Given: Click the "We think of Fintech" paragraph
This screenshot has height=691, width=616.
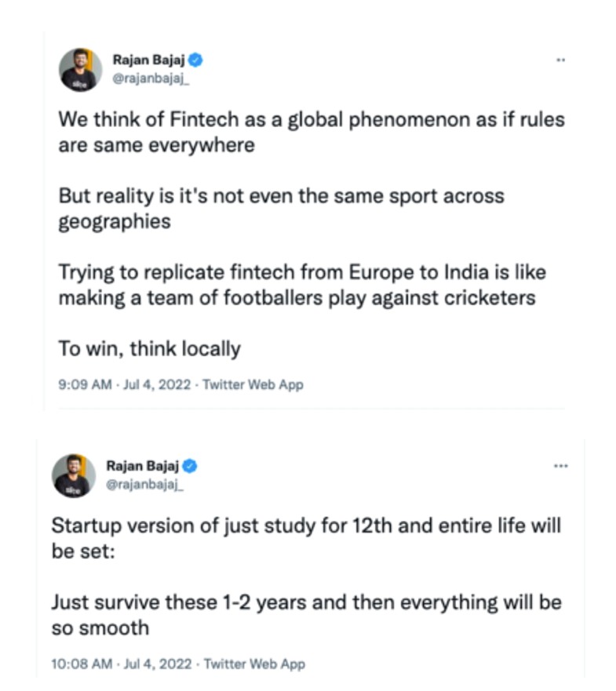Looking at the screenshot, I should pos(312,133).
